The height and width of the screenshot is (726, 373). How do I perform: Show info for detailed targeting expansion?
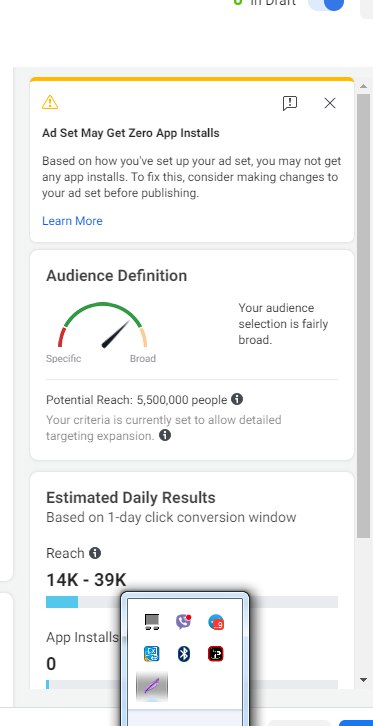165,435
